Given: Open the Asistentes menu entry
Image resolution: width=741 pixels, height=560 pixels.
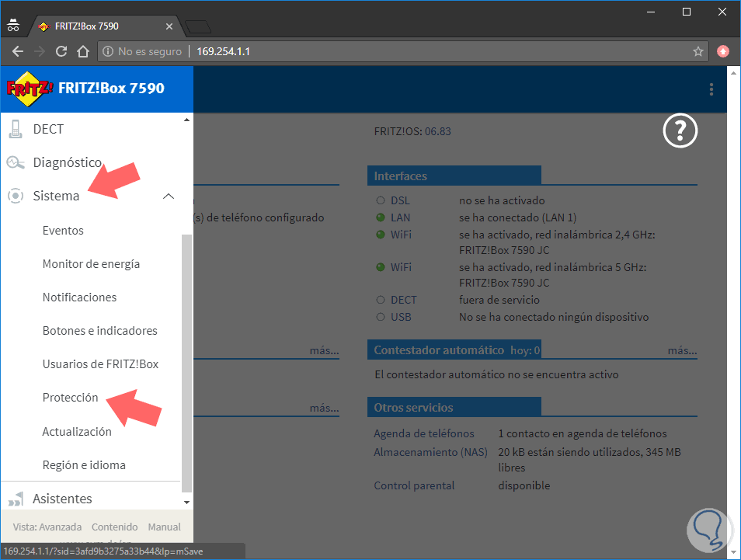Looking at the screenshot, I should (x=62, y=499).
